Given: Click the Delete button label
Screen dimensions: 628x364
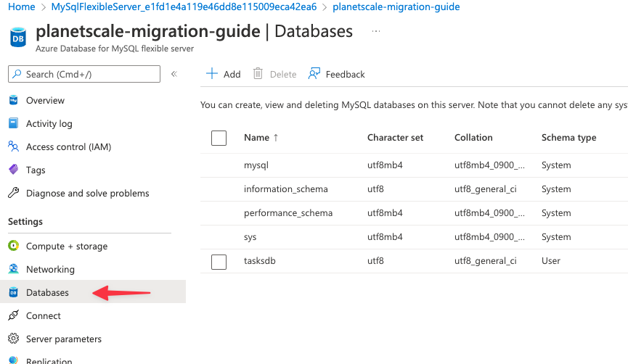Looking at the screenshot, I should pyautogui.click(x=283, y=74).
